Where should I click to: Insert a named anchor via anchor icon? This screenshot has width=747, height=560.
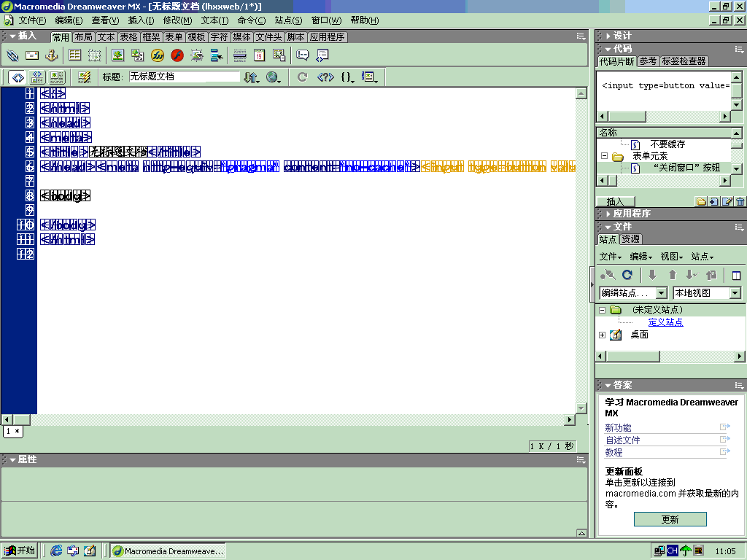point(51,55)
